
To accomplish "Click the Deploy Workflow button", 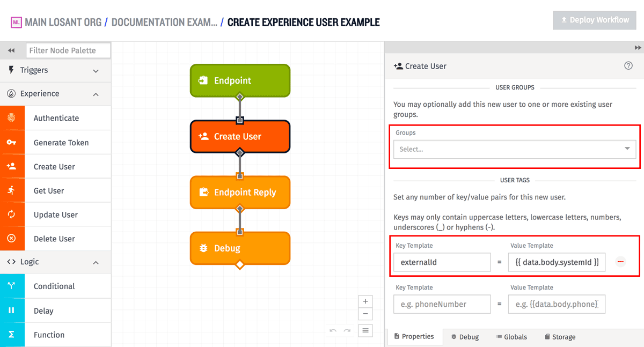I will pyautogui.click(x=595, y=20).
